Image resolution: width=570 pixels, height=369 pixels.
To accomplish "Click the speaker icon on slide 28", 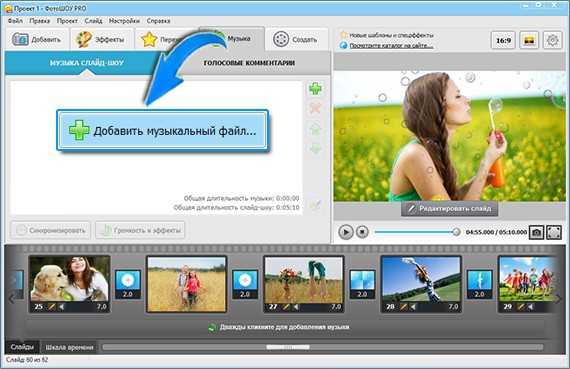I will point(413,307).
